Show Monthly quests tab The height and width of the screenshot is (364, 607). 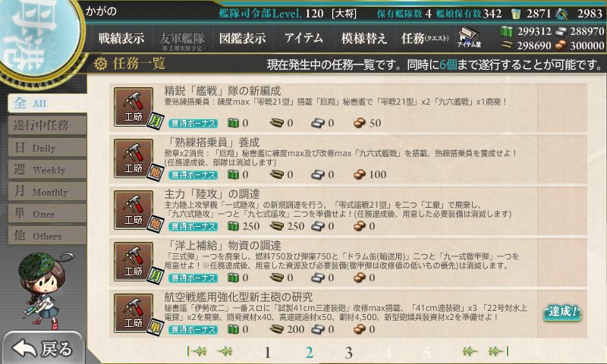tap(47, 192)
